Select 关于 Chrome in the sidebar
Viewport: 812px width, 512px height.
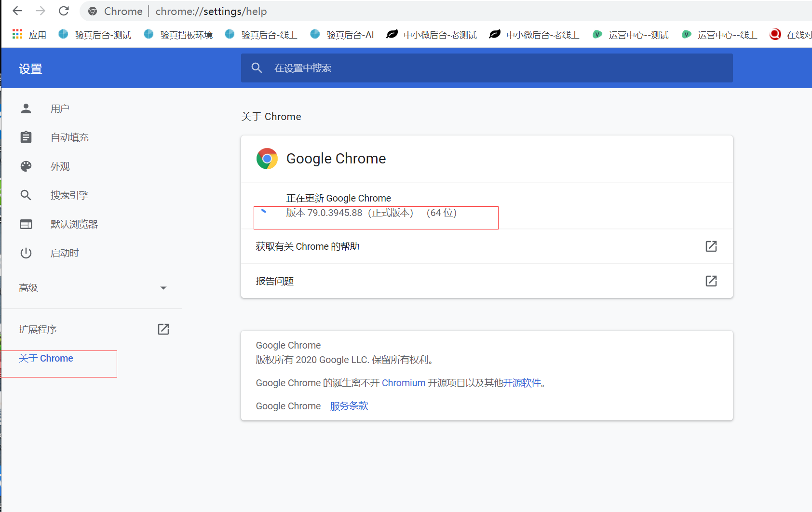(x=46, y=358)
